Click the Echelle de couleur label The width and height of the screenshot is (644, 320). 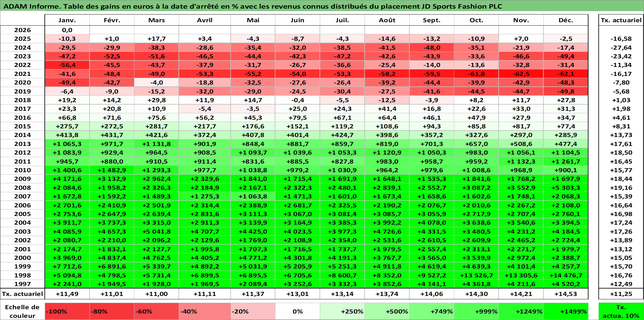[x=23, y=311]
